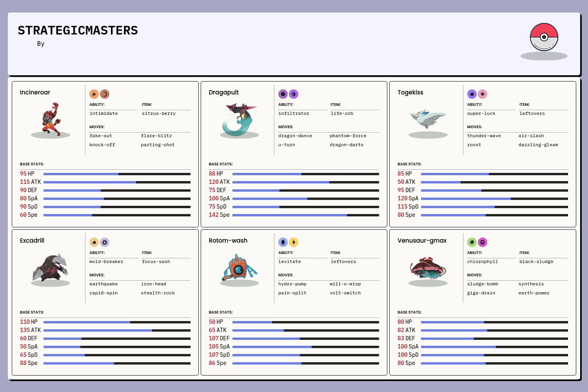Click the Togekiss sprite image
The width and height of the screenshot is (588, 392).
click(428, 119)
